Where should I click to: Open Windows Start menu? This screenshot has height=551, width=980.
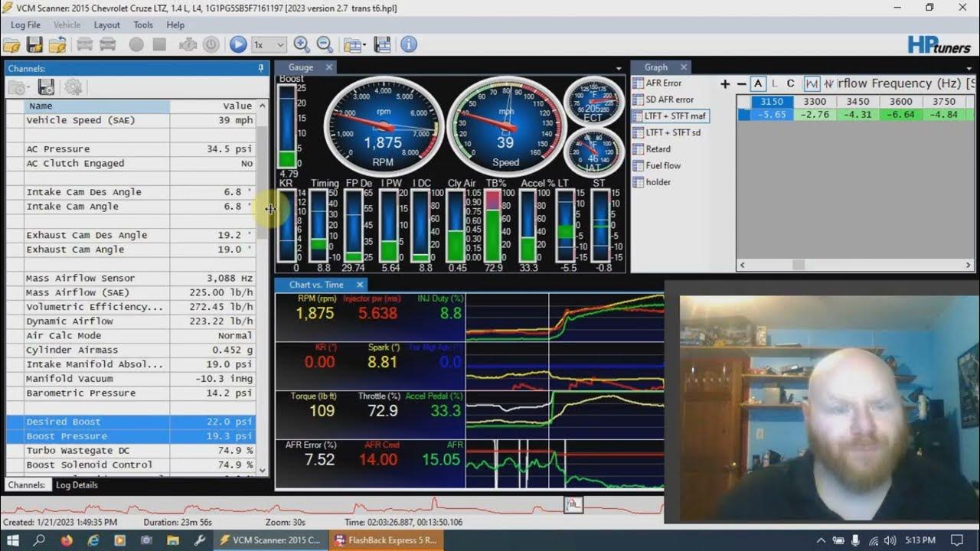pyautogui.click(x=13, y=540)
